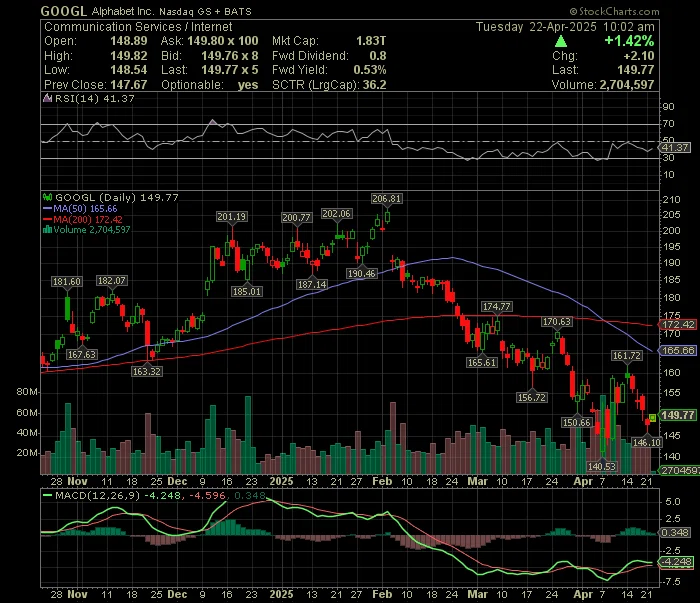This screenshot has height=603, width=700.
Task: Click the 0.348 MACD histogram axis tag
Action: [x=675, y=532]
